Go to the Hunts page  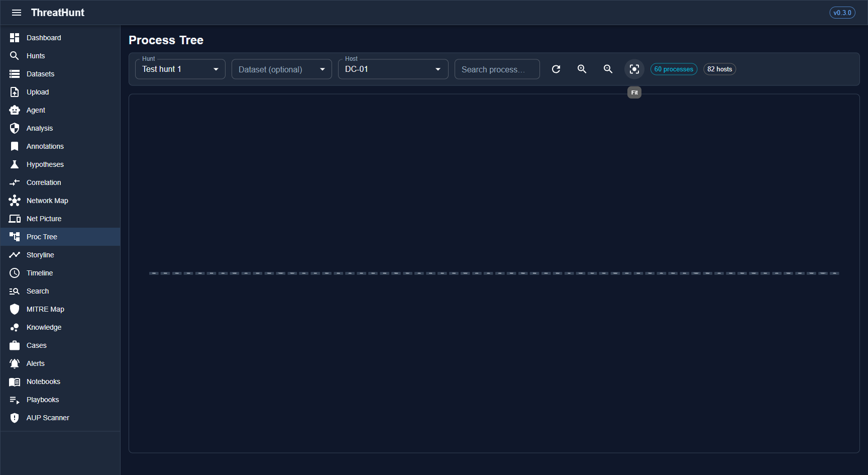pyautogui.click(x=60, y=56)
